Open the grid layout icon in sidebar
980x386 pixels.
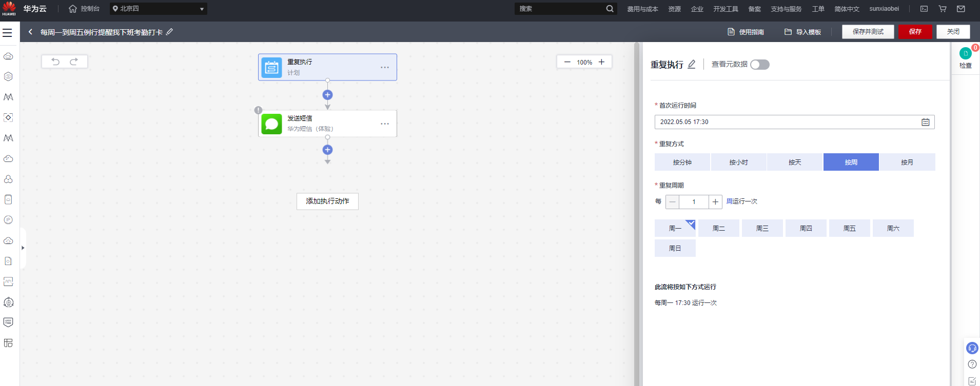pyautogui.click(x=8, y=343)
